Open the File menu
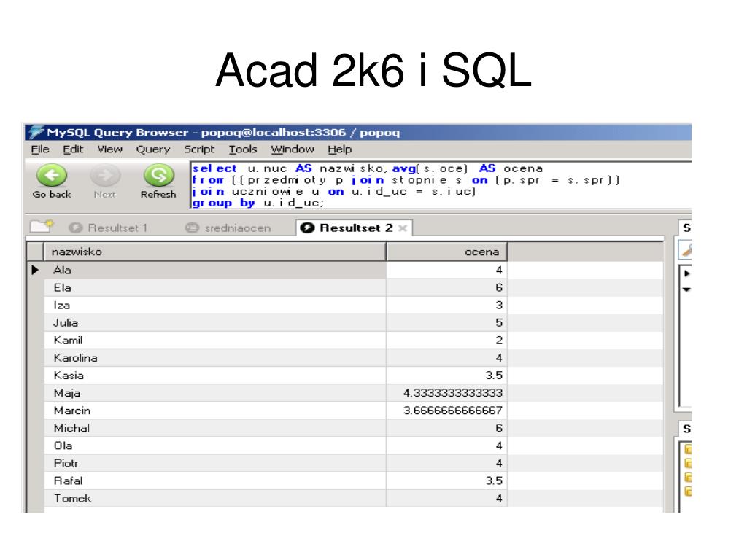 40,149
